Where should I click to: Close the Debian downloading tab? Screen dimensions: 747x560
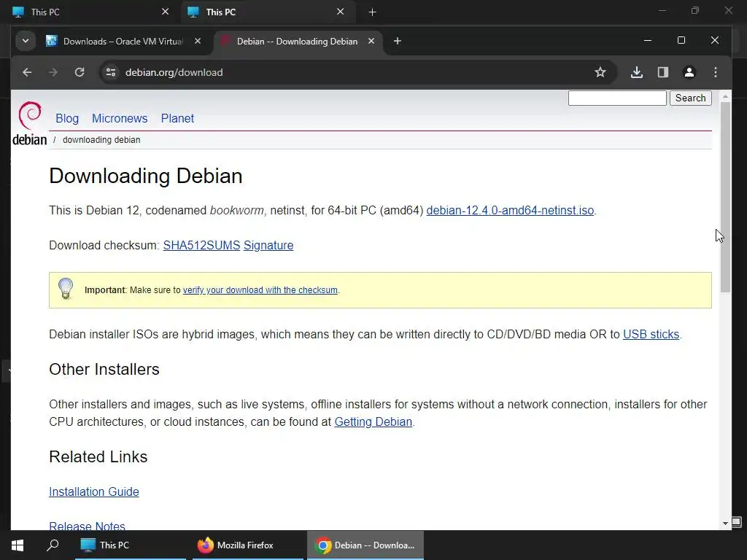pyautogui.click(x=371, y=41)
